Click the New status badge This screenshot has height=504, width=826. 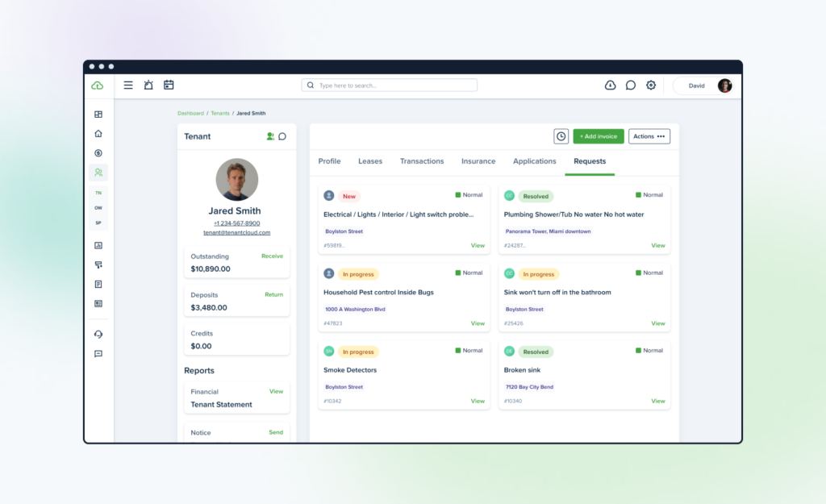[349, 197]
